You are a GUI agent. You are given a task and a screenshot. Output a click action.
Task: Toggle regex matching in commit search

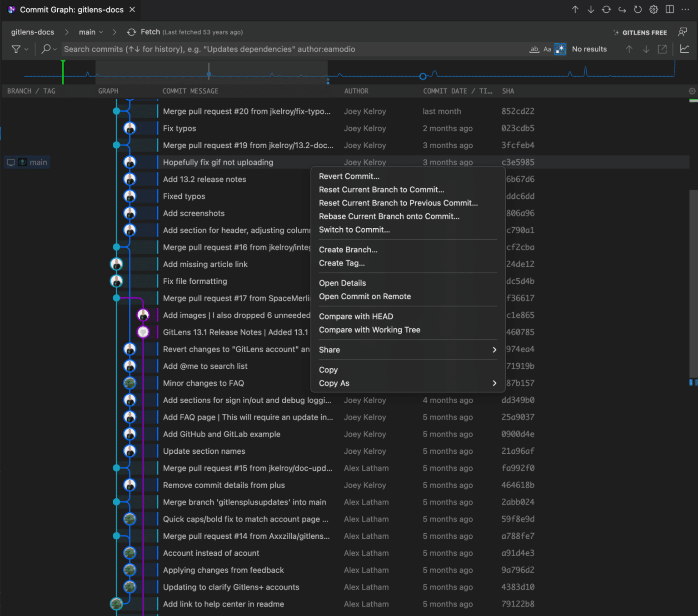click(560, 49)
